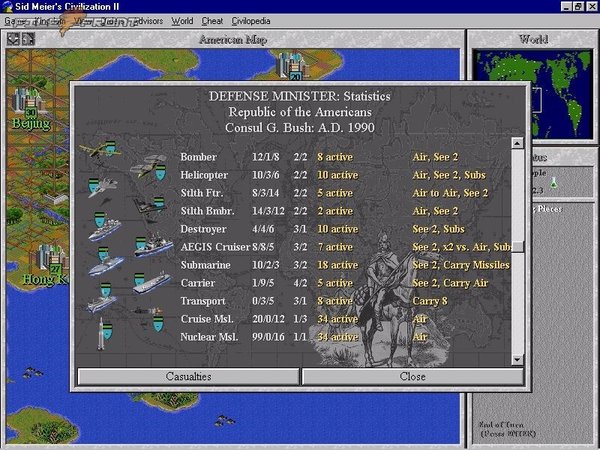Screen dimensions: 600x450
Task: Open the Cheat menu
Action: [x=212, y=21]
